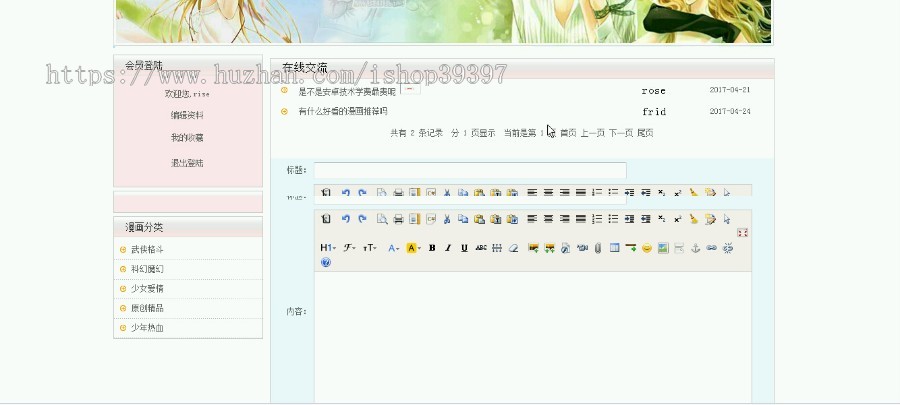Attach a file using the paperclip icon
900x405 pixels.
[598, 248]
